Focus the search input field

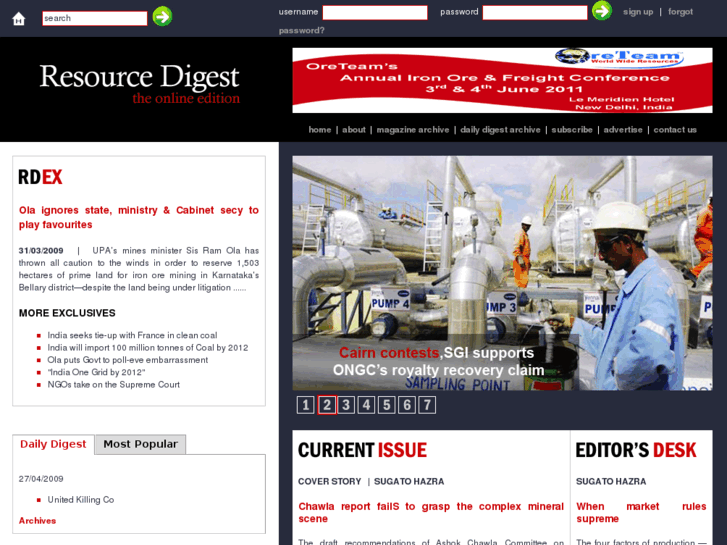coord(95,18)
